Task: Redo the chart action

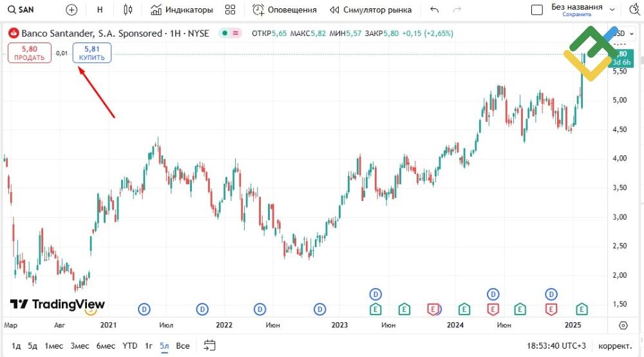Action: (x=457, y=10)
